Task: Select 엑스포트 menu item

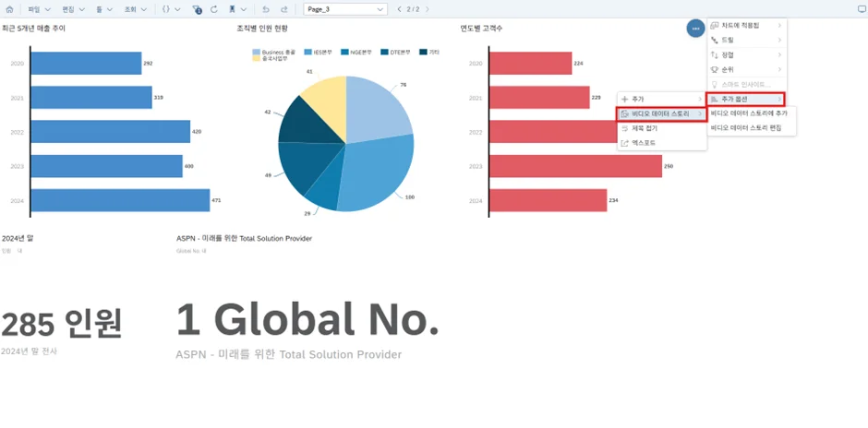Action: (x=662, y=143)
